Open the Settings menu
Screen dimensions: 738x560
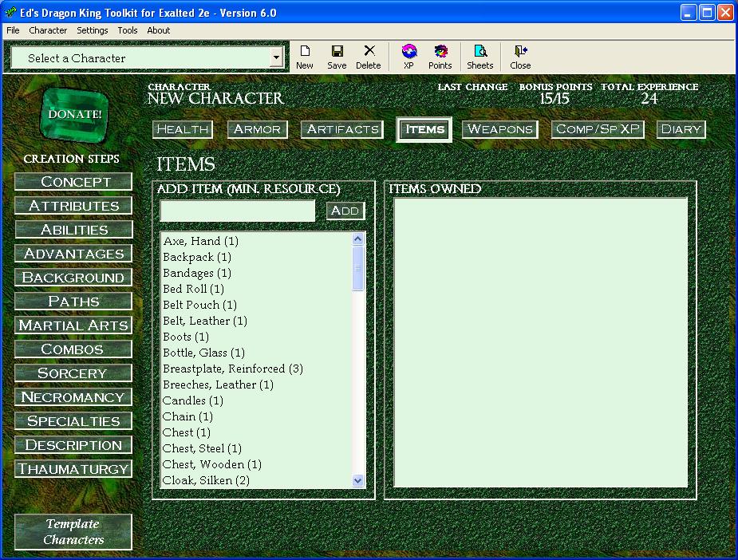pos(93,30)
